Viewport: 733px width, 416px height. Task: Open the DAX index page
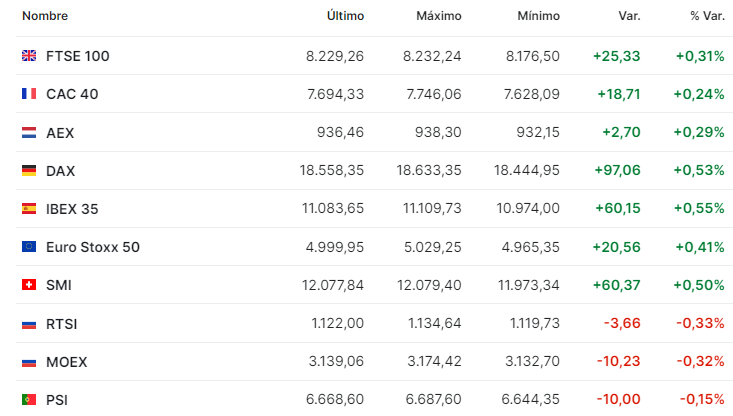(x=60, y=171)
